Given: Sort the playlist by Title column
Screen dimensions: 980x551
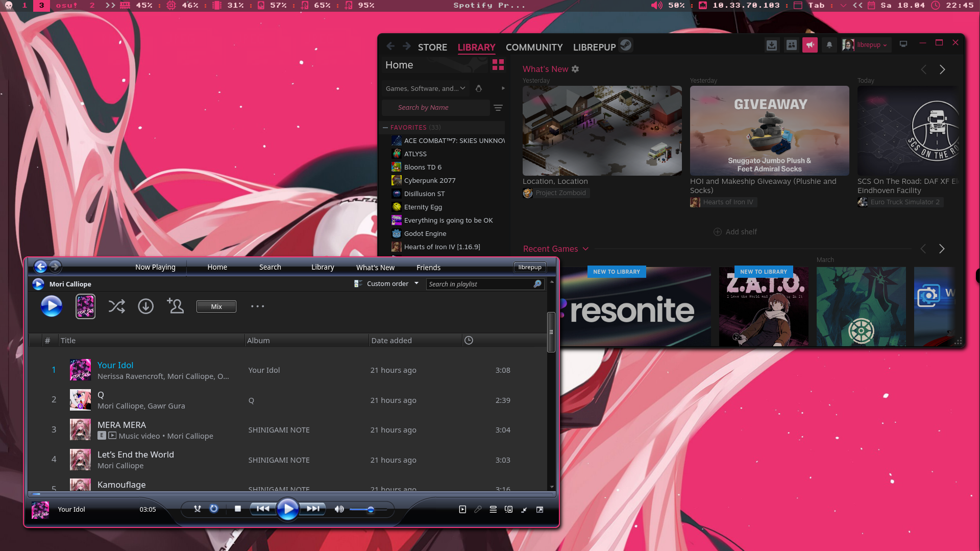Looking at the screenshot, I should (x=152, y=340).
